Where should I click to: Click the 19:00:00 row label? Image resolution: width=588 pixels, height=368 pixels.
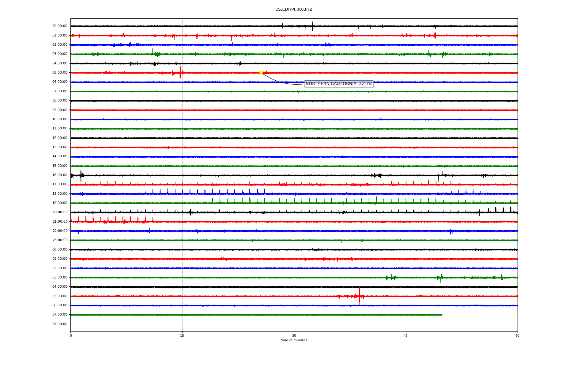pyautogui.click(x=60, y=203)
